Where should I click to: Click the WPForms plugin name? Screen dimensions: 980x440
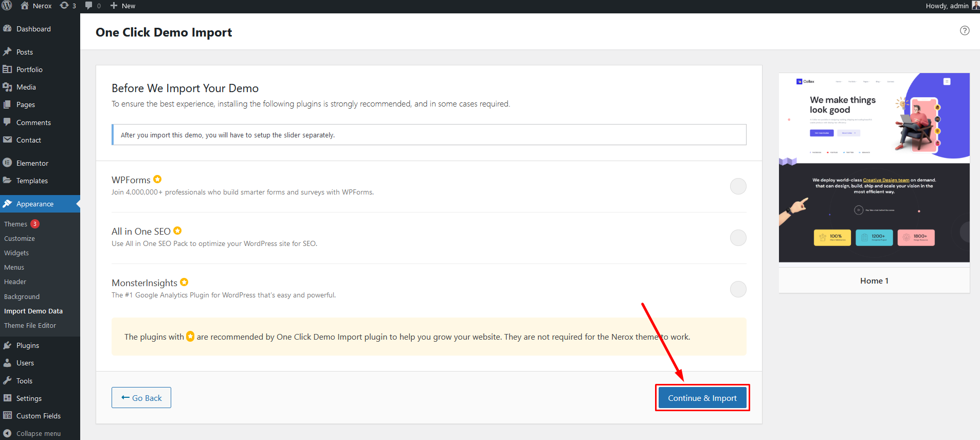tap(131, 180)
